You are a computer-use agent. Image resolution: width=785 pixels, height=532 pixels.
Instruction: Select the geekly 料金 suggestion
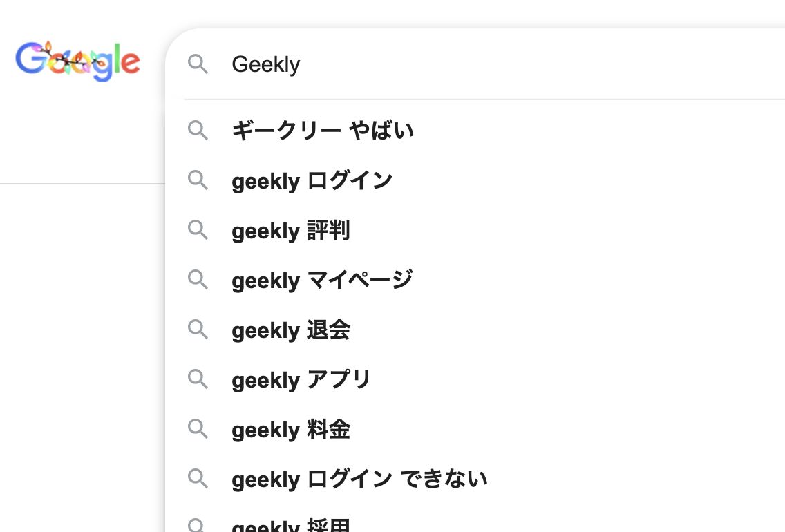click(290, 429)
